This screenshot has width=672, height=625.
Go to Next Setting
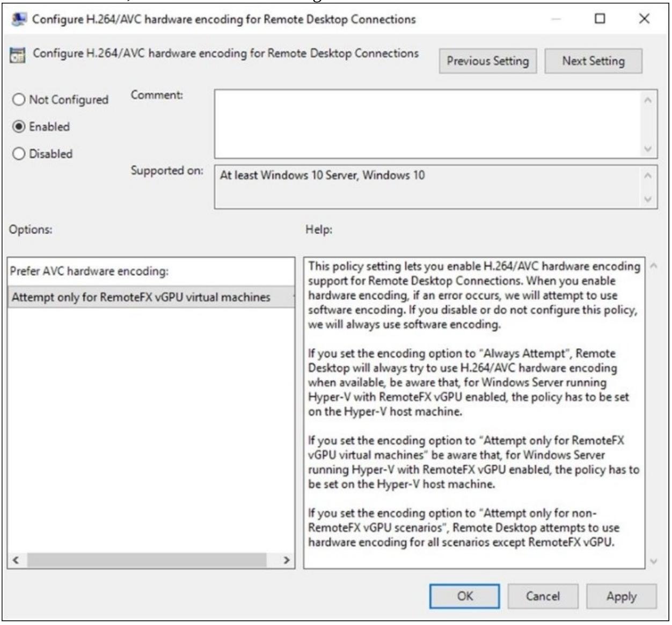coord(593,61)
